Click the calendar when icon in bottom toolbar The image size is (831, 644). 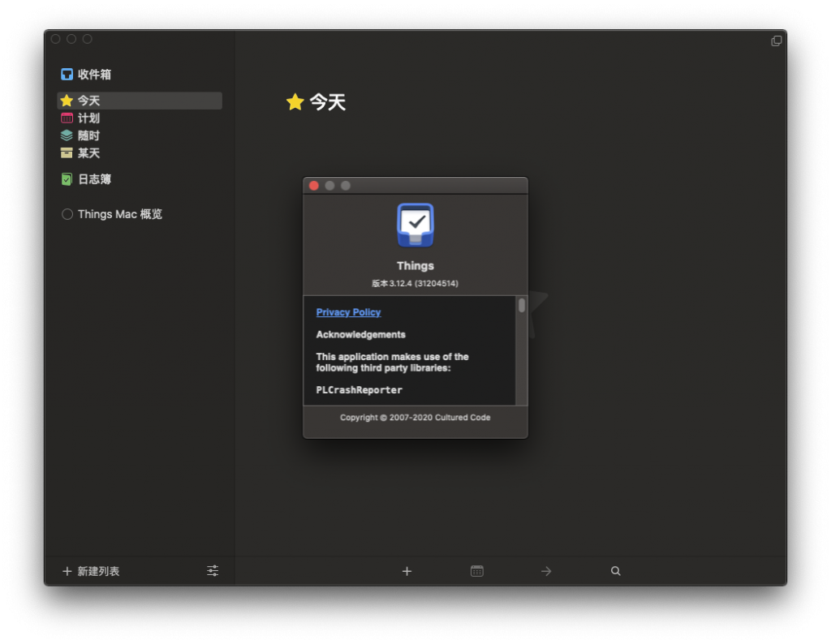[x=477, y=571]
